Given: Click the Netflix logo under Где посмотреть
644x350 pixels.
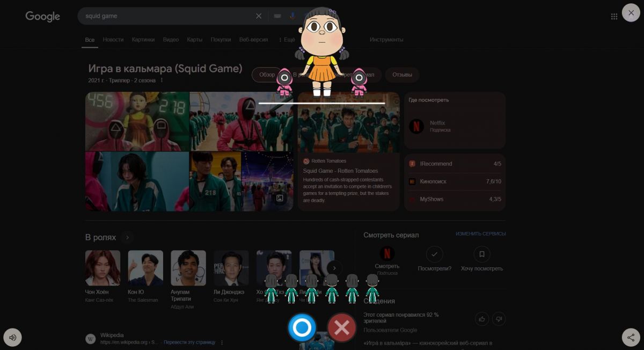Looking at the screenshot, I should point(416,126).
